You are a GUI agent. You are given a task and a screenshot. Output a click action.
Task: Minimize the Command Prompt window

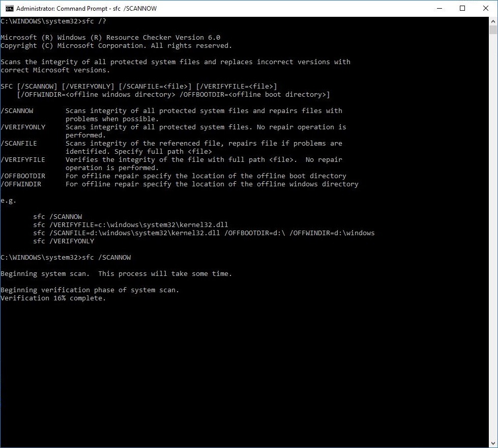[x=440, y=9]
